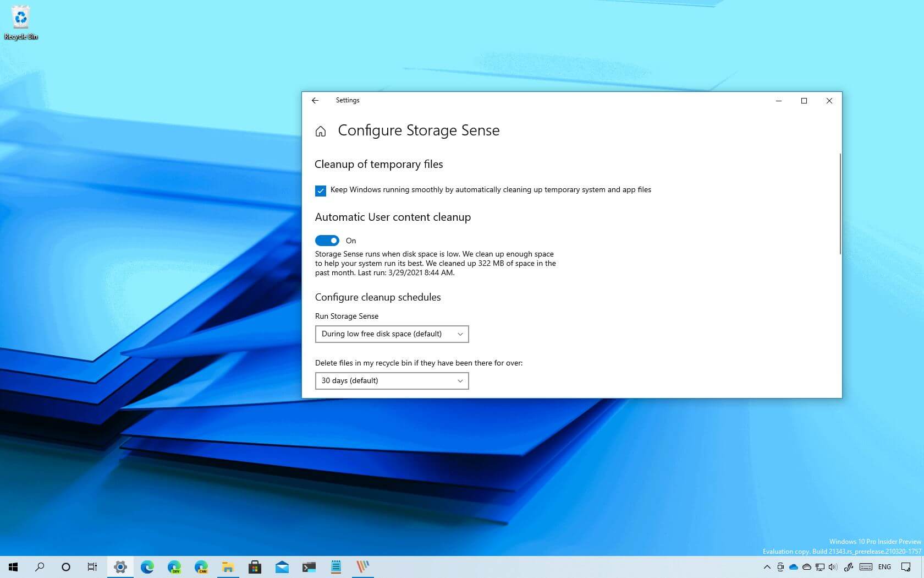Open Cortana circle on taskbar
The image size is (924, 578).
(x=66, y=567)
